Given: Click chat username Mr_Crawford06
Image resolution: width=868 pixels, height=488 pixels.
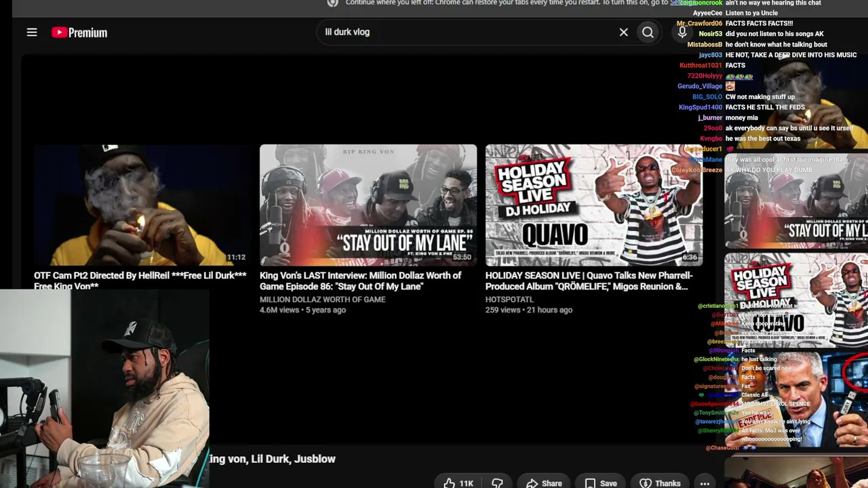Looking at the screenshot, I should 699,24.
